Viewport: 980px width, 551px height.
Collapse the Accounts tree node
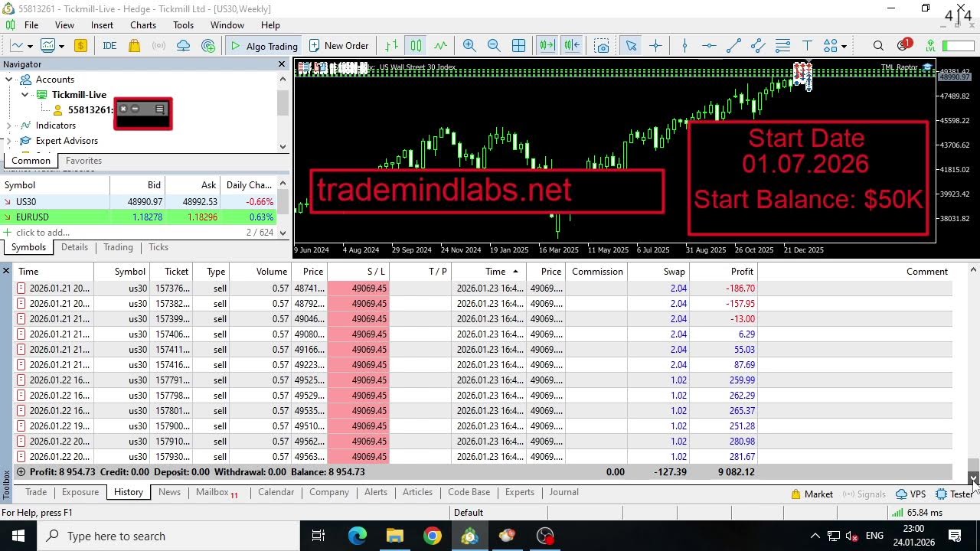pos(9,80)
